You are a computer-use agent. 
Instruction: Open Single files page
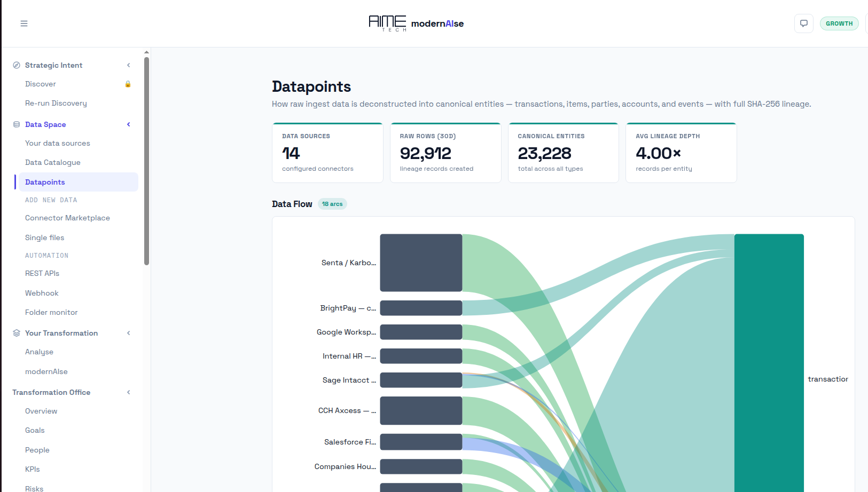point(45,237)
